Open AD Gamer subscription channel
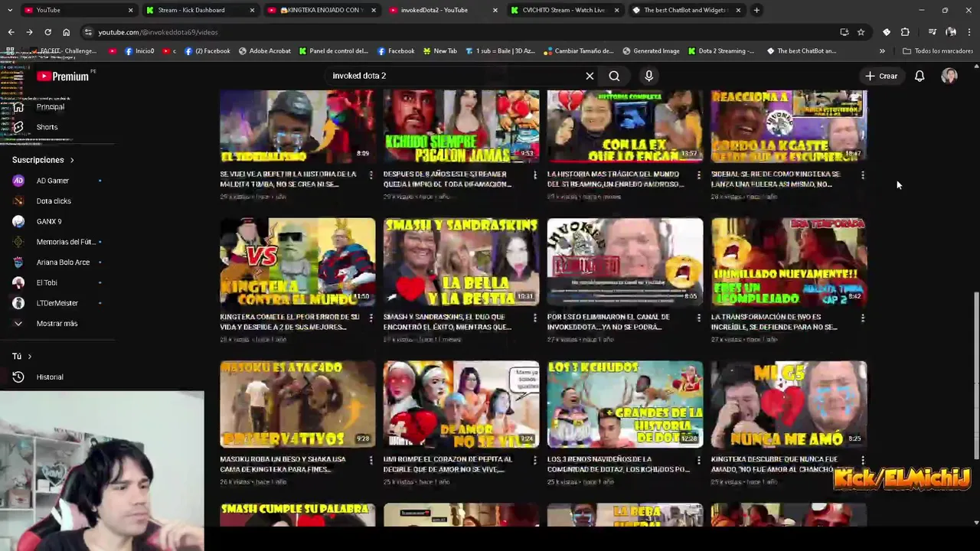This screenshot has width=980, height=551. tap(53, 181)
